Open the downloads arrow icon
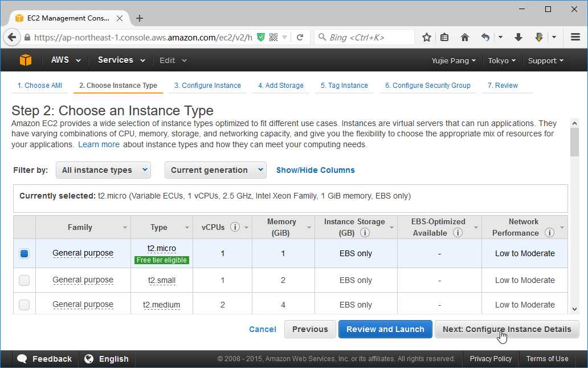588x368 pixels. (518, 37)
